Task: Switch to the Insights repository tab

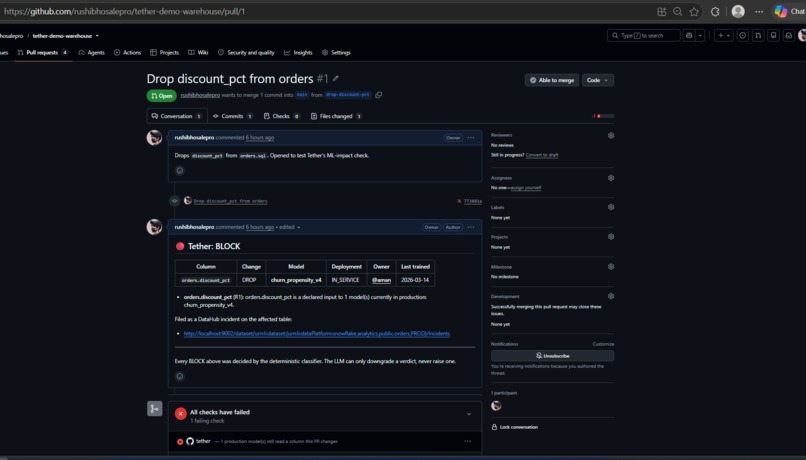Action: tap(298, 52)
